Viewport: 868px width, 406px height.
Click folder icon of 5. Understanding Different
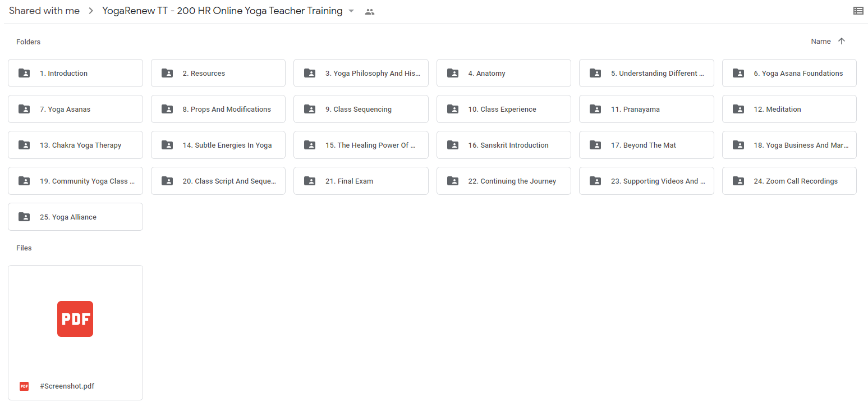tap(595, 73)
